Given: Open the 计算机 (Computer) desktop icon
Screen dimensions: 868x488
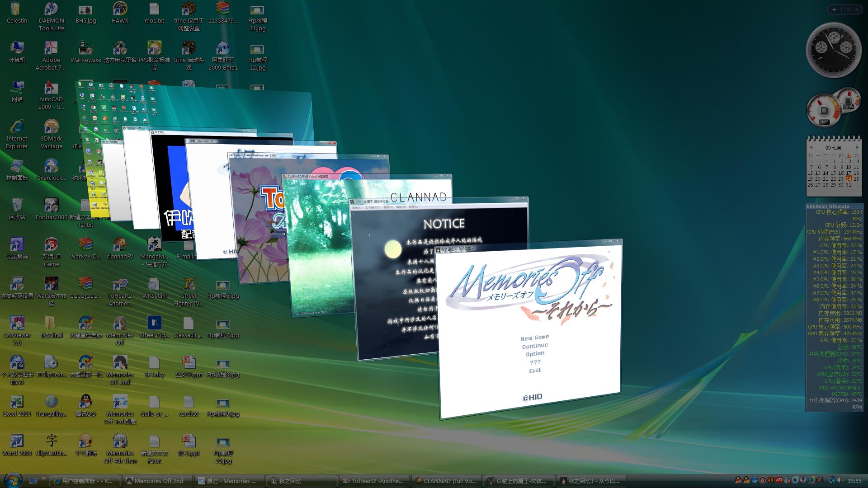Looking at the screenshot, I should 17,52.
